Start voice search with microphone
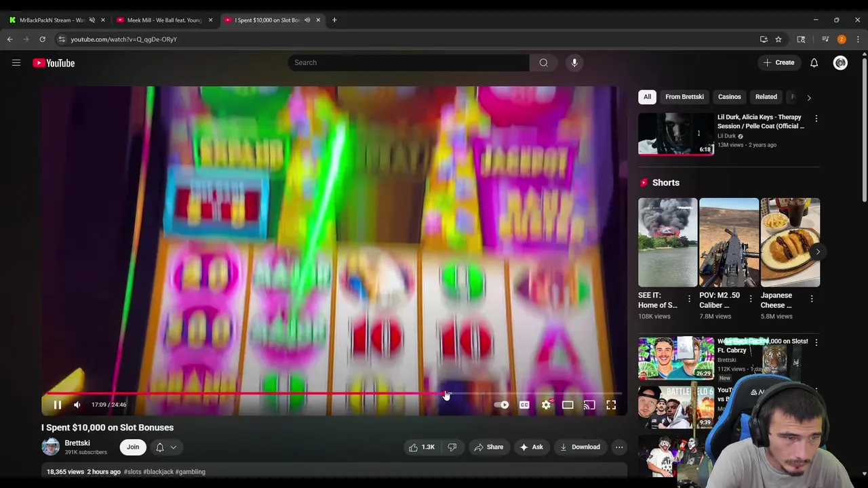 [574, 62]
